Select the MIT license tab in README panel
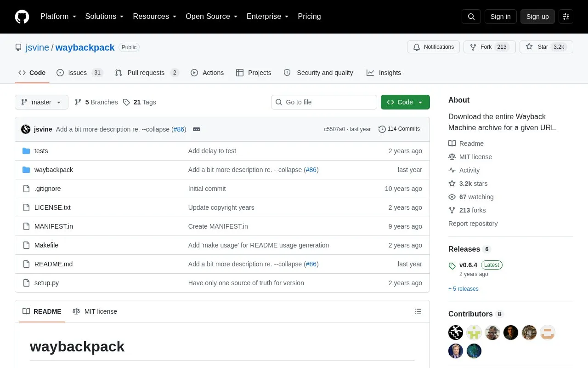This screenshot has width=588, height=368. coord(95,311)
